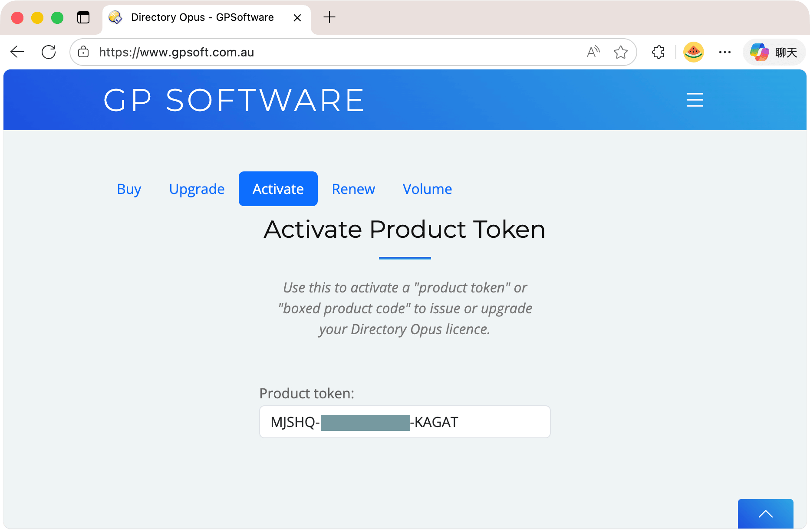The height and width of the screenshot is (532, 810).
Task: Open browser settings three-dot menu
Action: [x=724, y=52]
